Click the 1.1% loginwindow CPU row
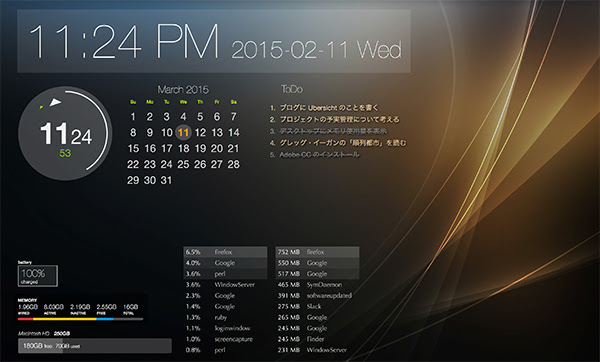The height and width of the screenshot is (362, 600). click(x=225, y=328)
